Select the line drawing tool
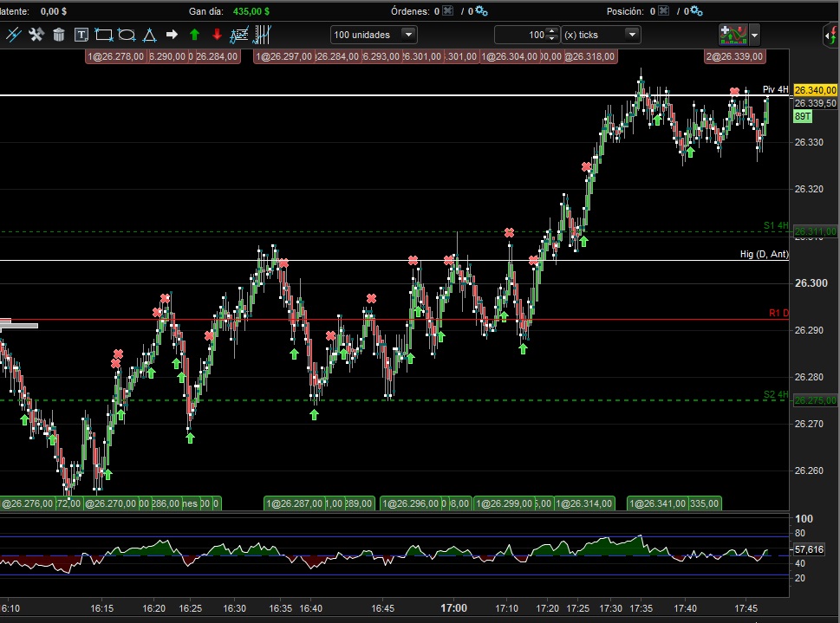This screenshot has height=623, width=840. pyautogui.click(x=14, y=35)
